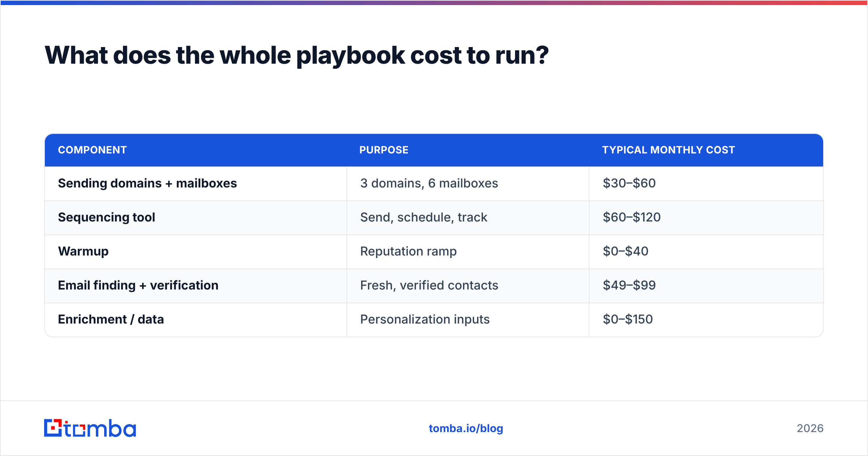The height and width of the screenshot is (456, 868).
Task: Open the tomba.io/blog link
Action: pyautogui.click(x=466, y=428)
